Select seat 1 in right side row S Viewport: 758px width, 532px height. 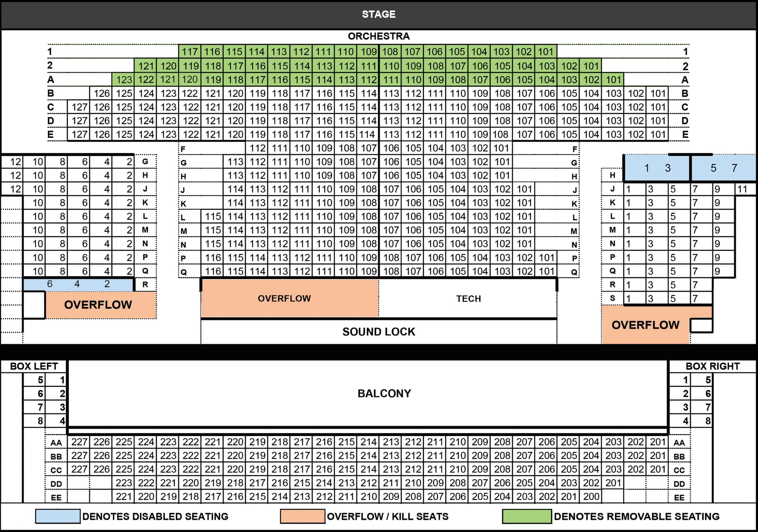coord(635,298)
